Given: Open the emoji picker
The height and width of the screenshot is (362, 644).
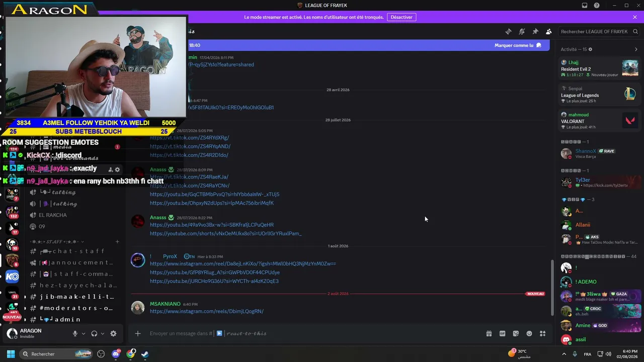Looking at the screenshot, I should (529, 333).
